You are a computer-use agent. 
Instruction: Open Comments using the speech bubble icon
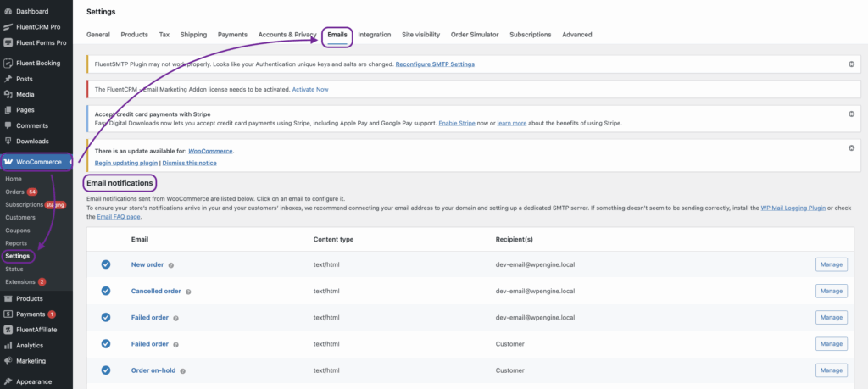[x=8, y=125]
